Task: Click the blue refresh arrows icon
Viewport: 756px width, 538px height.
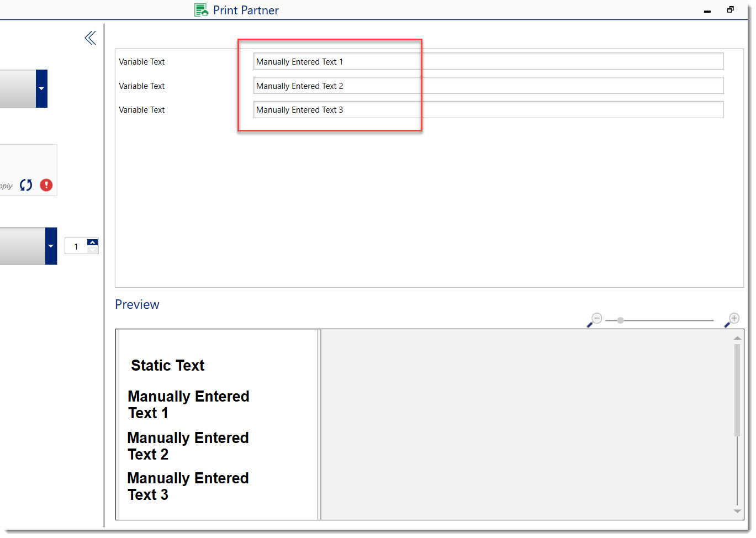Action: [x=26, y=185]
